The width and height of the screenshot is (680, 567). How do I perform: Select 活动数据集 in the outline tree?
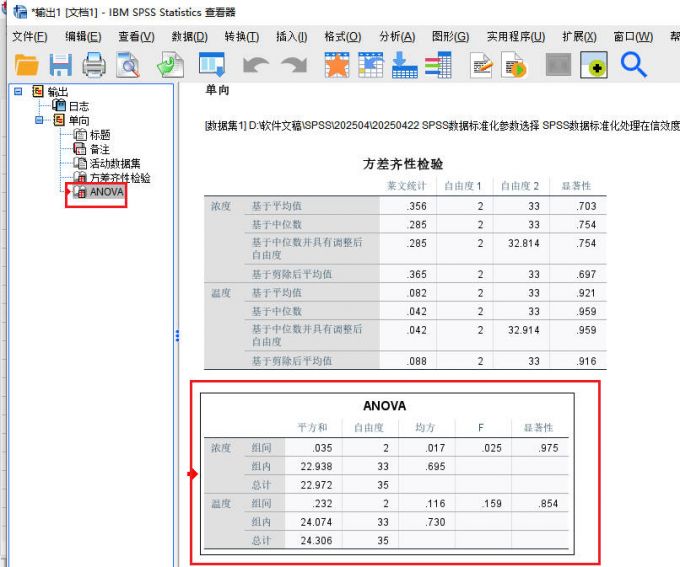[115, 163]
